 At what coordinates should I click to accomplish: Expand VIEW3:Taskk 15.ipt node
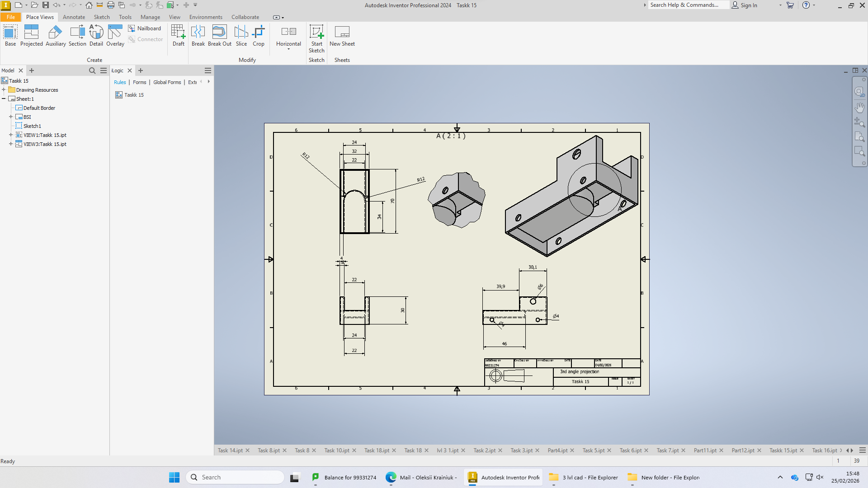11,144
